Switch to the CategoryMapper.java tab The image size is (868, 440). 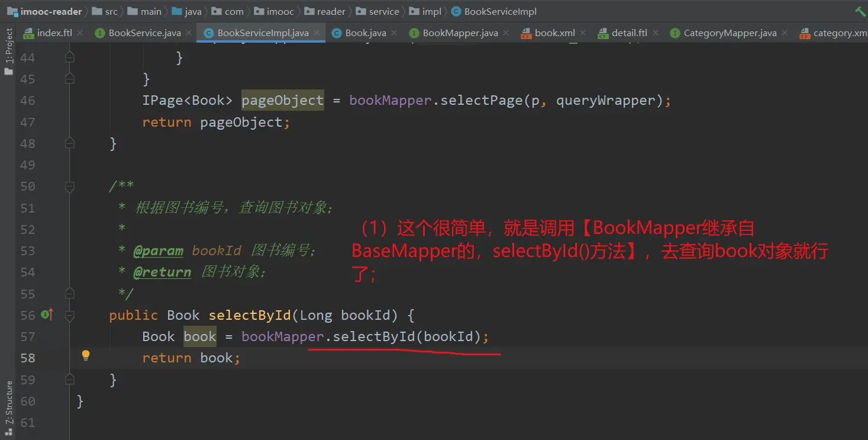730,33
